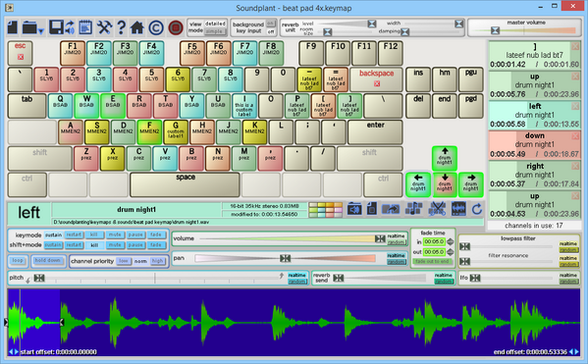The height and width of the screenshot is (364, 588).
Task: Click the backspace key with red X
Action: click(x=377, y=79)
